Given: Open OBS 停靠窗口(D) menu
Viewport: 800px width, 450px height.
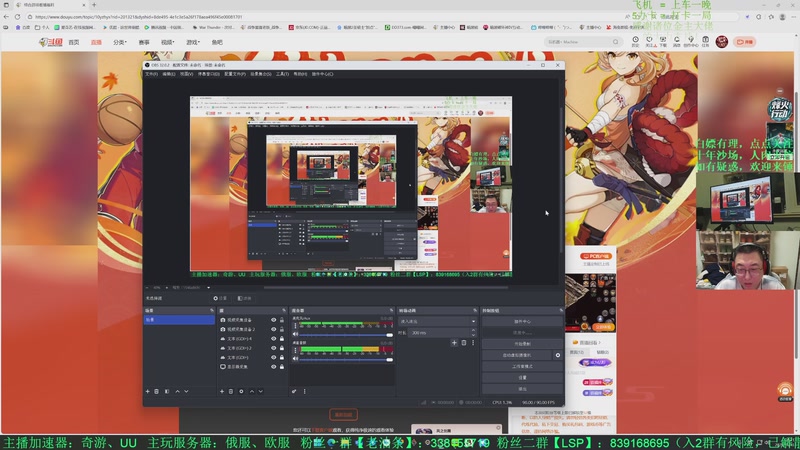Looking at the screenshot, I should (208, 74).
